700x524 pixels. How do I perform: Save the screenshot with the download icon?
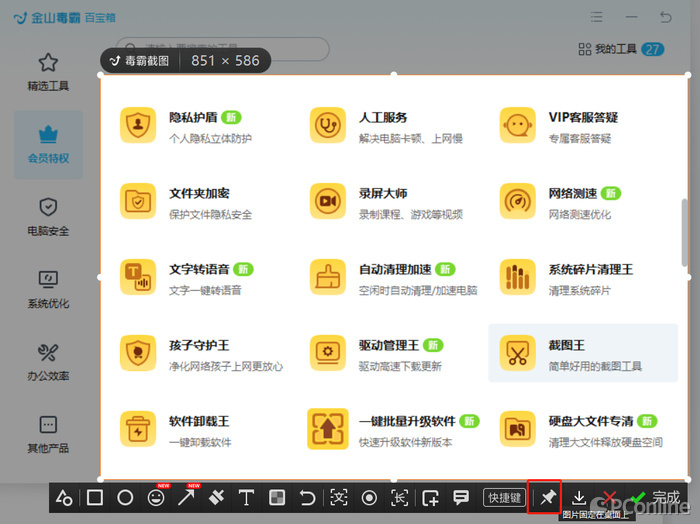tap(579, 497)
